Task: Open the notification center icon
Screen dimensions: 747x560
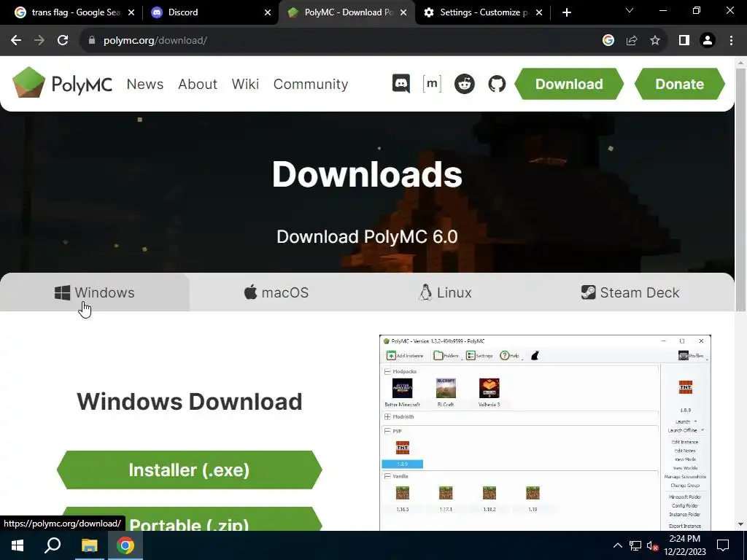Action: (x=723, y=545)
